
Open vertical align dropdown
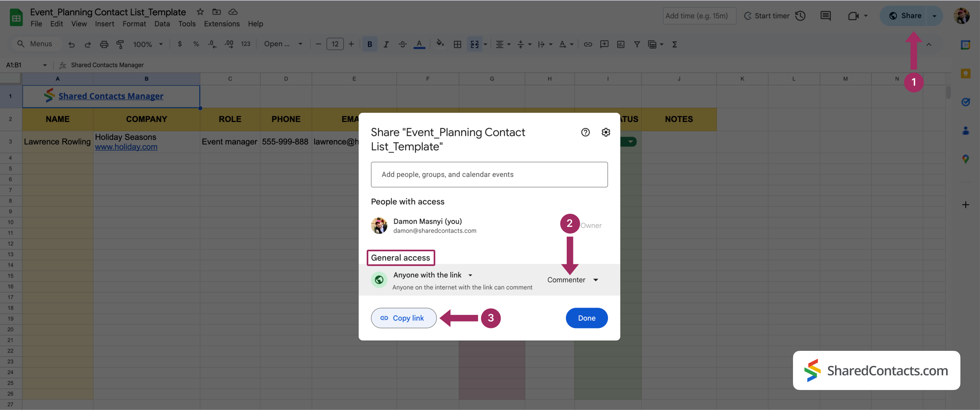(x=524, y=44)
